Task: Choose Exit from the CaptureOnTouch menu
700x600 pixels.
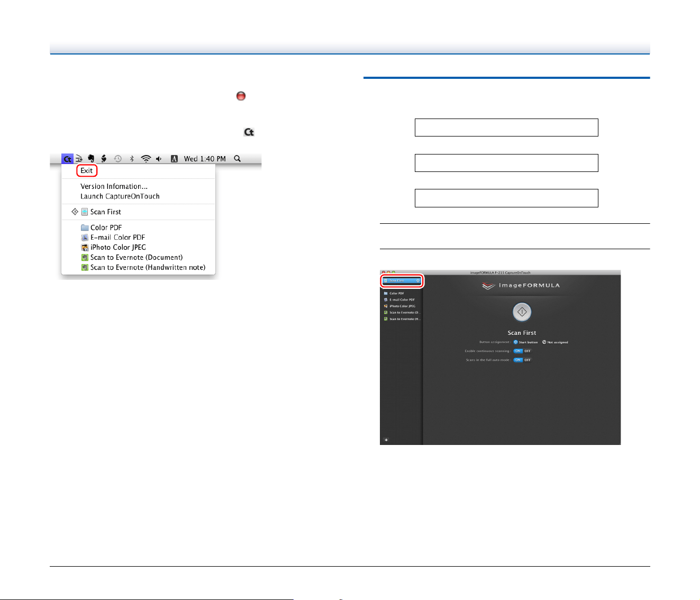Action: pos(87,170)
